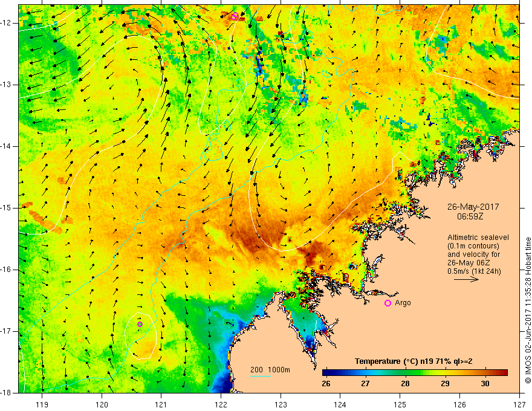The height and width of the screenshot is (411, 532).
Task: Click the 29 value on the color scale
Action: point(445,384)
